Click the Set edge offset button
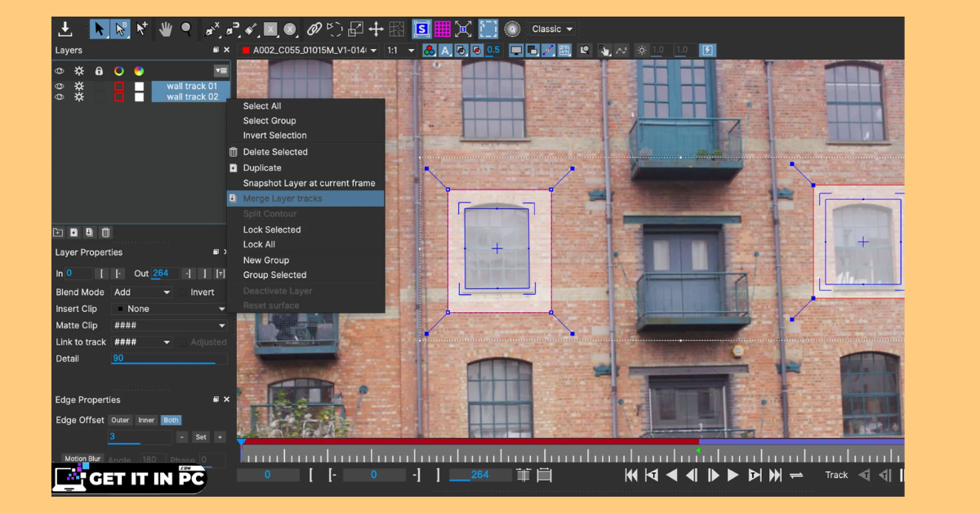980x513 pixels. (201, 437)
